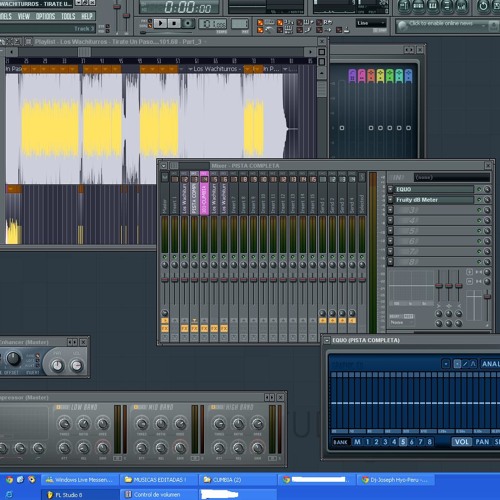The height and width of the screenshot is (500, 500).
Task: Select EQUO curve draw mode icon
Action: coord(473,364)
